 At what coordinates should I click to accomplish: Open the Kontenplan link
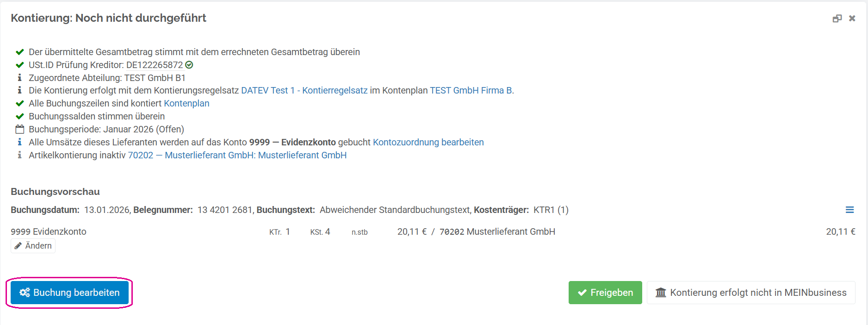tap(186, 103)
